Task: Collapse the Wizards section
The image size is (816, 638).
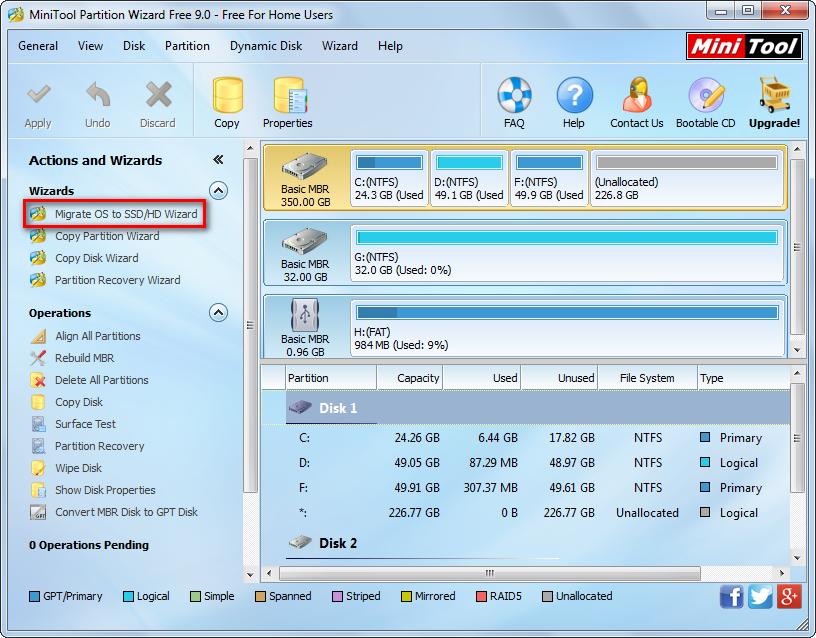Action: pyautogui.click(x=219, y=190)
